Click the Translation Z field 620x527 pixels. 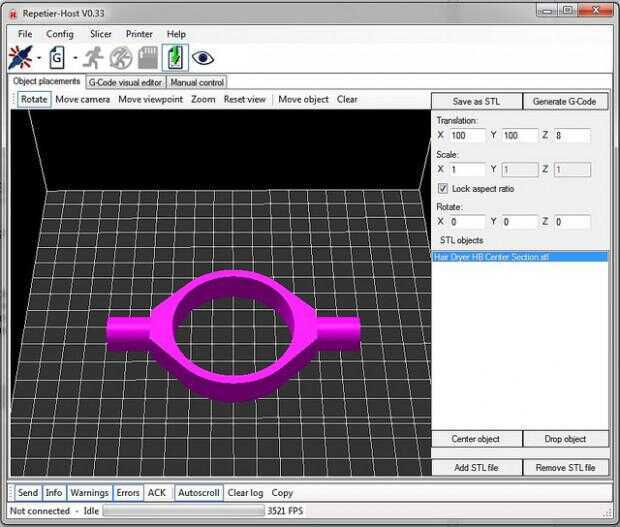[572, 136]
